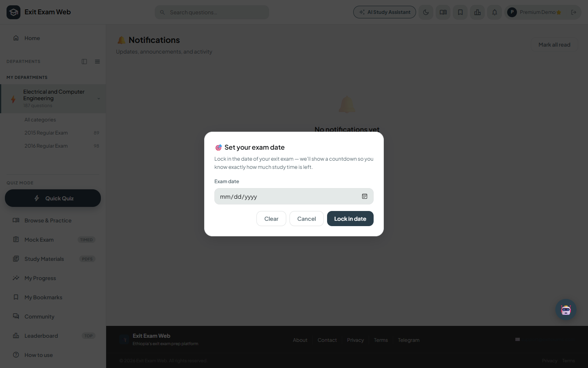Click Lock in date button
The image size is (588, 368).
350,219
